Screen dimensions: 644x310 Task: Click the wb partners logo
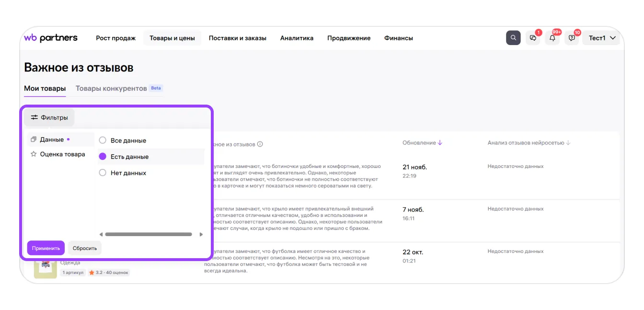tap(51, 38)
